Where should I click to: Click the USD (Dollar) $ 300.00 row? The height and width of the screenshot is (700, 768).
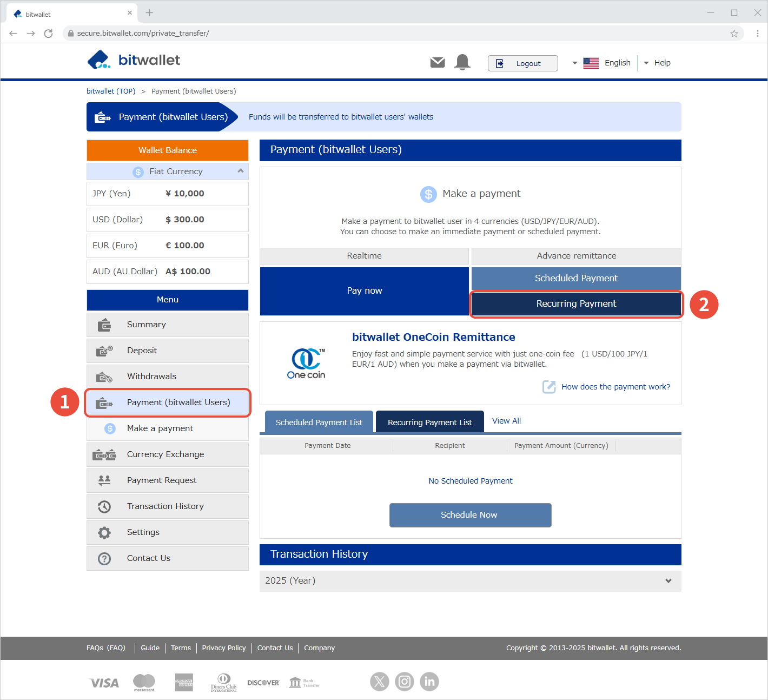click(168, 220)
